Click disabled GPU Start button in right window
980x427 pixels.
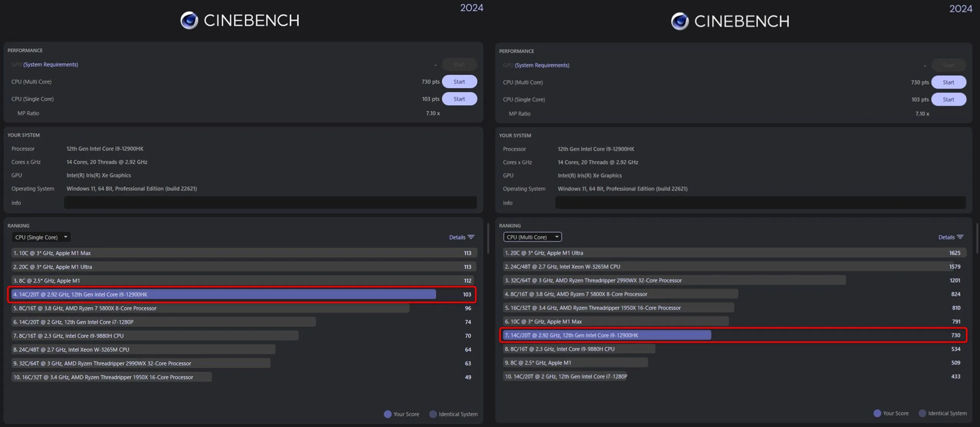coord(948,65)
